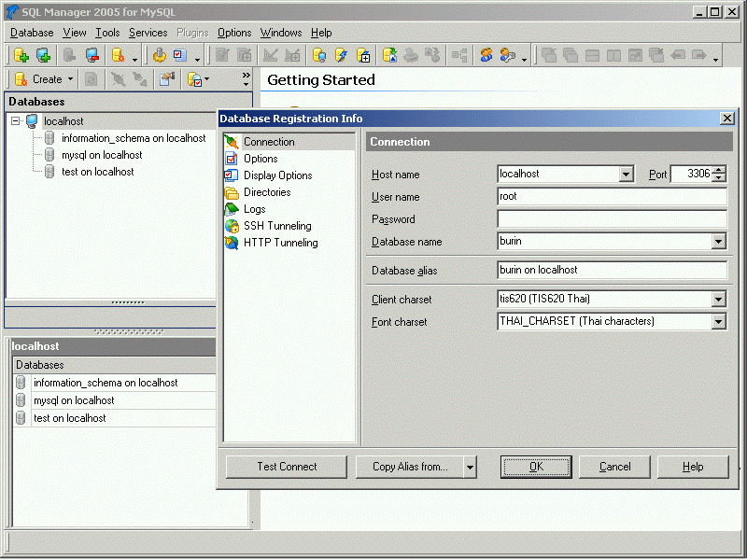Click the Register Host icon with green plus
Viewport: 747px width, 560px height.
pos(44,55)
